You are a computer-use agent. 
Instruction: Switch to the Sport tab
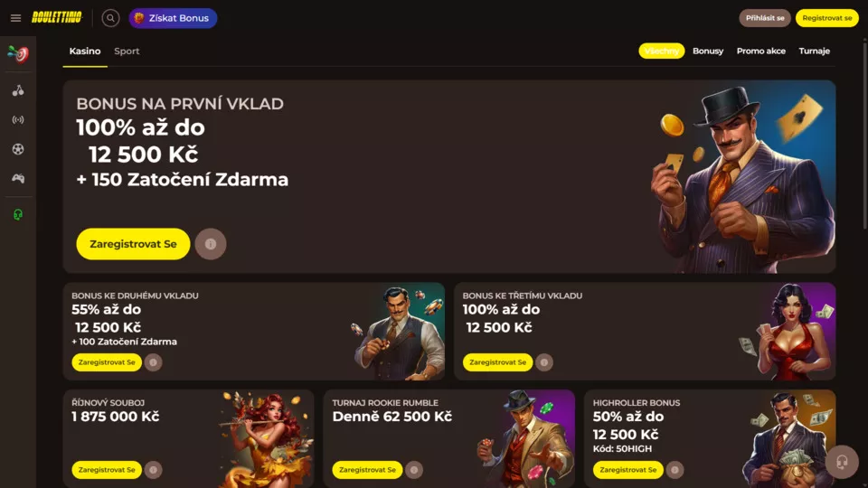(127, 51)
